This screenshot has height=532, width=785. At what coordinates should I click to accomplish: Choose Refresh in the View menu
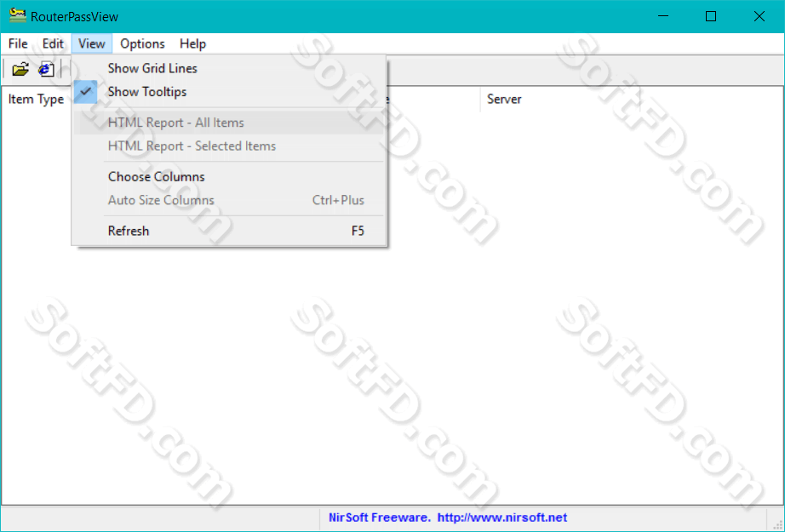coord(230,231)
